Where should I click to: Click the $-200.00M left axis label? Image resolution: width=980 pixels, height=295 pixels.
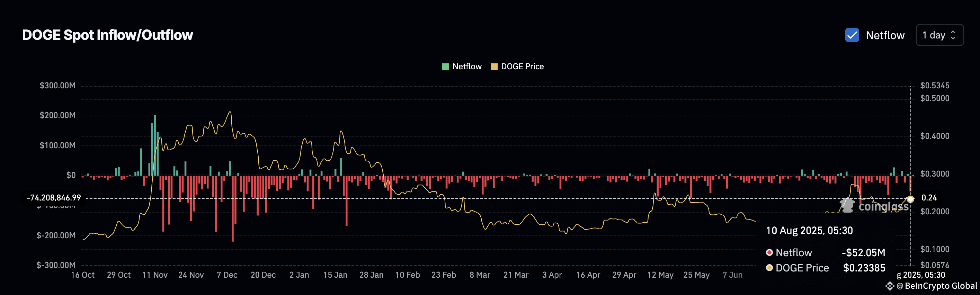(56, 235)
